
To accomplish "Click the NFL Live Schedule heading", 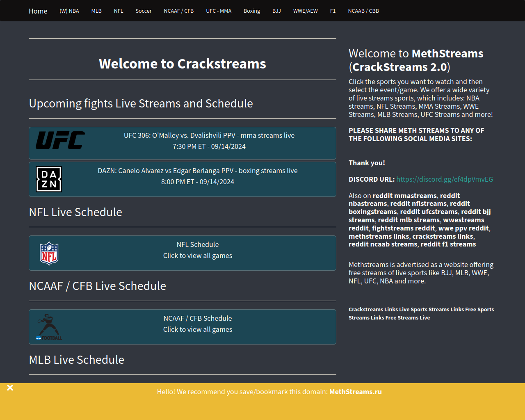I will click(75, 212).
